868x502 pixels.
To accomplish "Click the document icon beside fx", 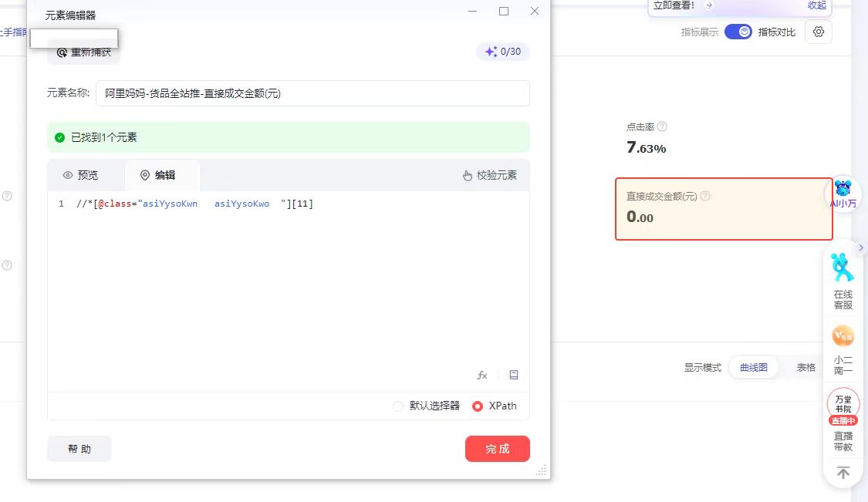I will [x=514, y=375].
